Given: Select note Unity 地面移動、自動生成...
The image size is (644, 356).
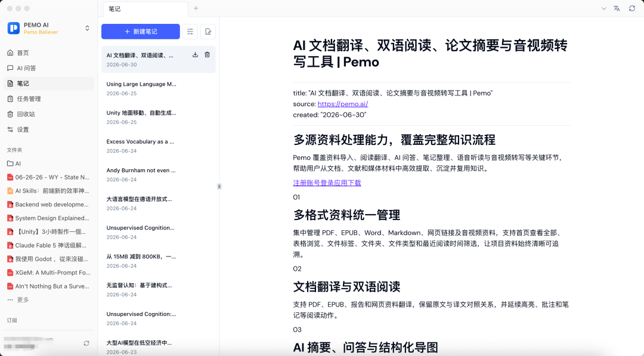Looking at the screenshot, I should click(x=159, y=117).
